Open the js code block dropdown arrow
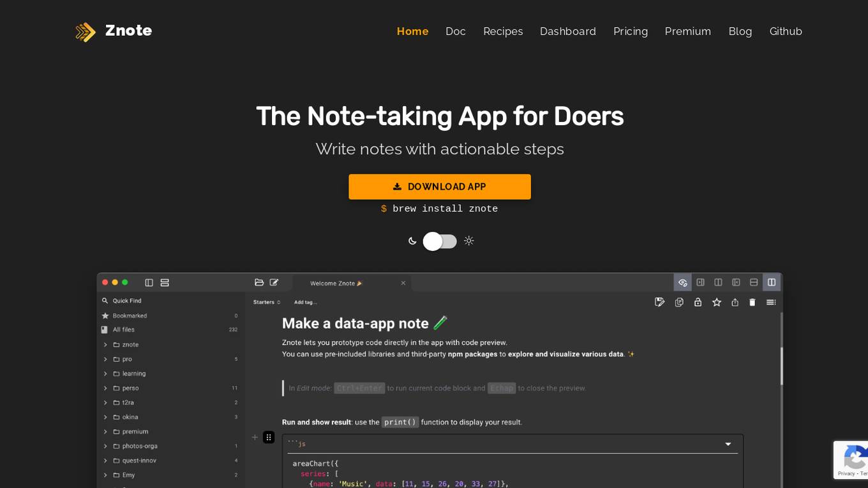The image size is (868, 488). pyautogui.click(x=728, y=444)
